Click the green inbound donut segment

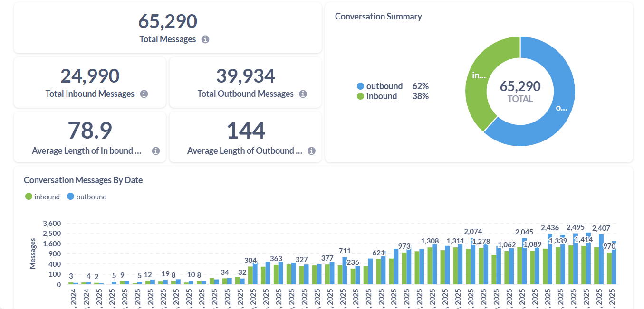point(480,76)
